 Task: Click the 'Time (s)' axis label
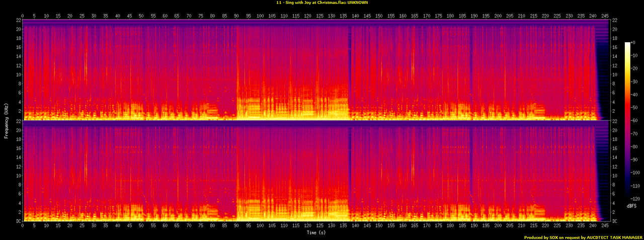[x=315, y=232]
